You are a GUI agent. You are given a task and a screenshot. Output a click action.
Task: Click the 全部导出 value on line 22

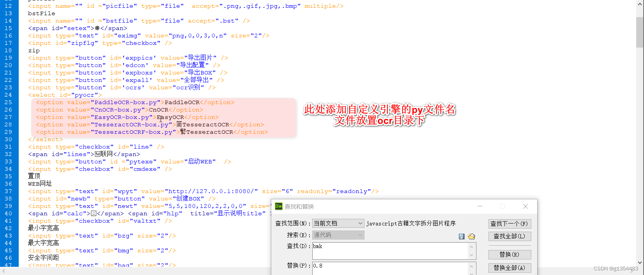click(x=196, y=80)
